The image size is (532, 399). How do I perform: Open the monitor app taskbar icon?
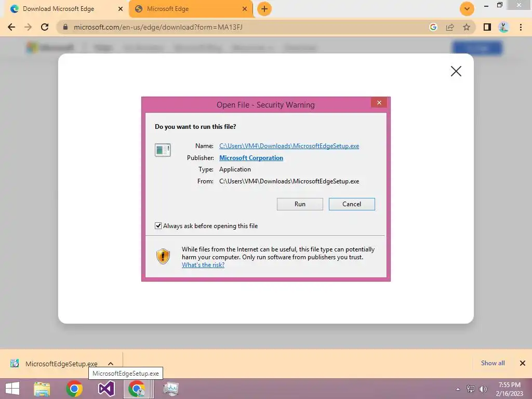pos(171,389)
